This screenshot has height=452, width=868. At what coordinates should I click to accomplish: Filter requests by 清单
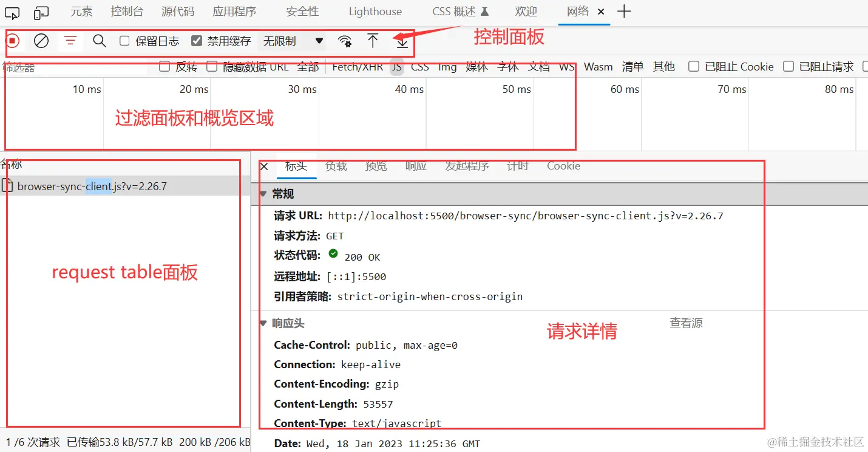click(632, 67)
